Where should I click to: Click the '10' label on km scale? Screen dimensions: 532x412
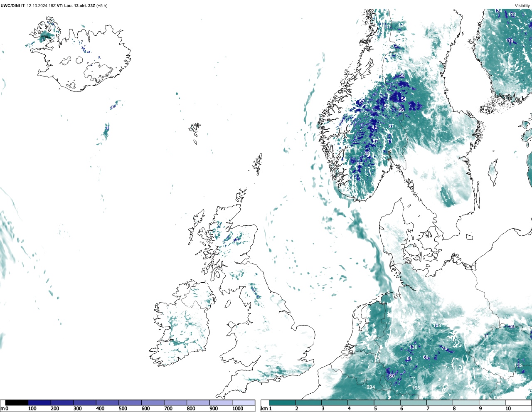[508, 409]
